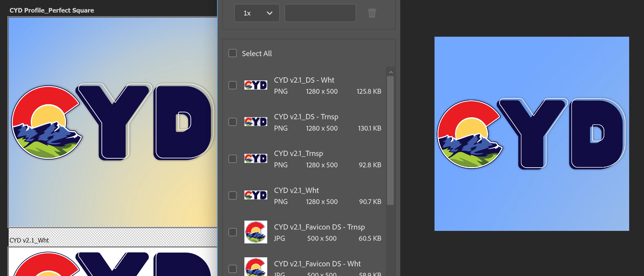This screenshot has width=644, height=276.
Task: Click the CYD v2.1_DS - Wht thumbnail
Action: click(x=256, y=85)
